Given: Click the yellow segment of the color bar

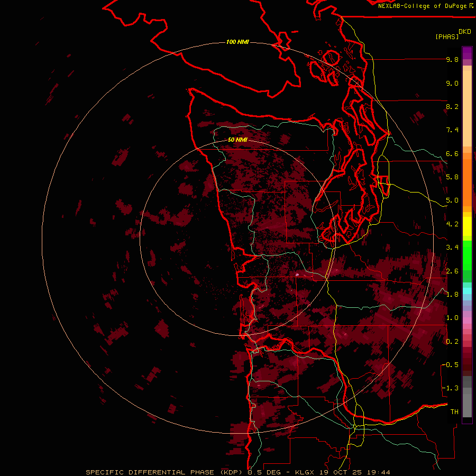Looking at the screenshot, I should coord(467,226).
